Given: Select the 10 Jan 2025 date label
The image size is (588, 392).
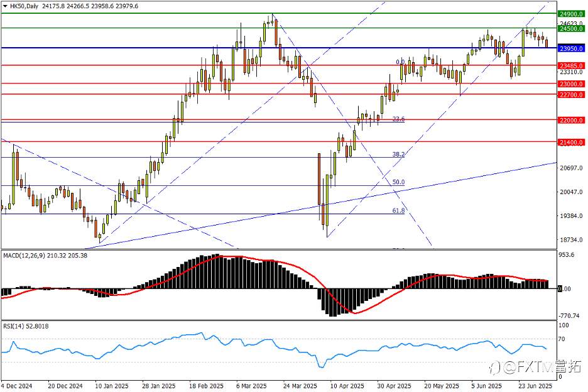Looking at the screenshot, I should tap(112, 386).
